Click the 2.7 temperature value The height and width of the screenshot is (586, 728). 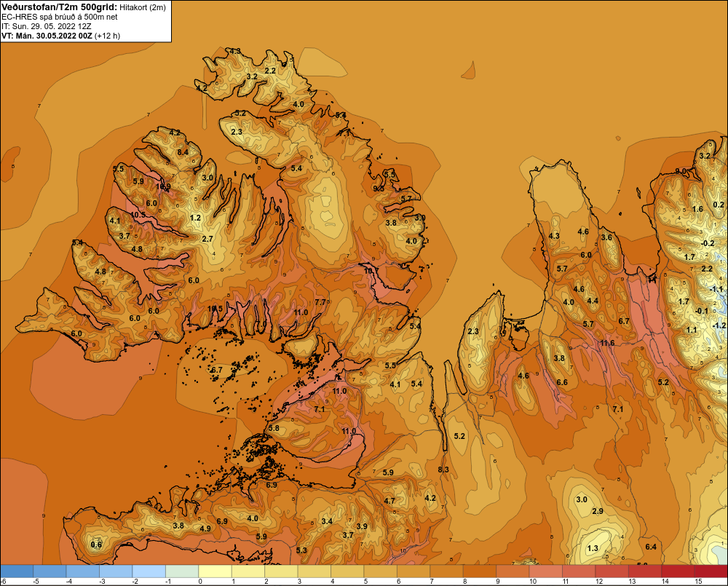pos(207,239)
